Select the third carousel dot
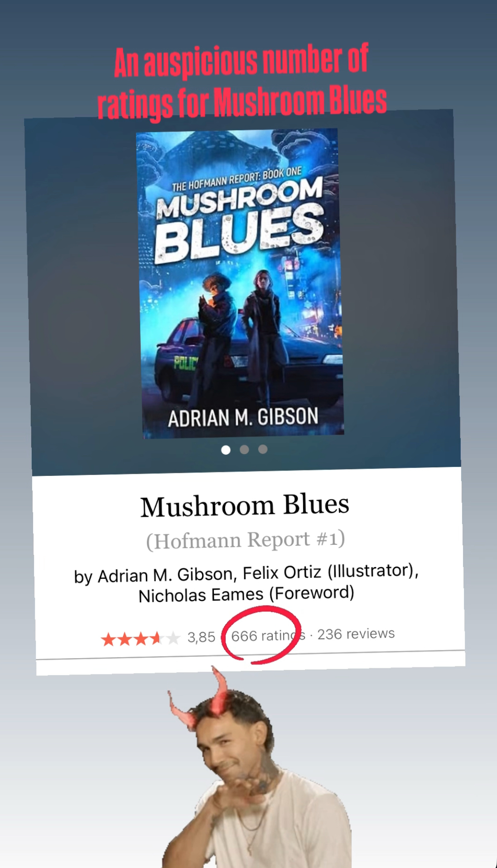497x868 pixels. (263, 449)
